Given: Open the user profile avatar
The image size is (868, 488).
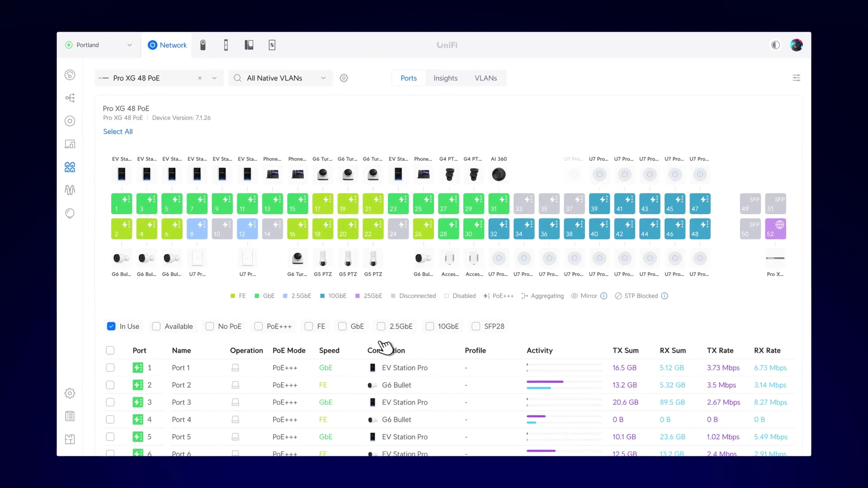Looking at the screenshot, I should [796, 45].
